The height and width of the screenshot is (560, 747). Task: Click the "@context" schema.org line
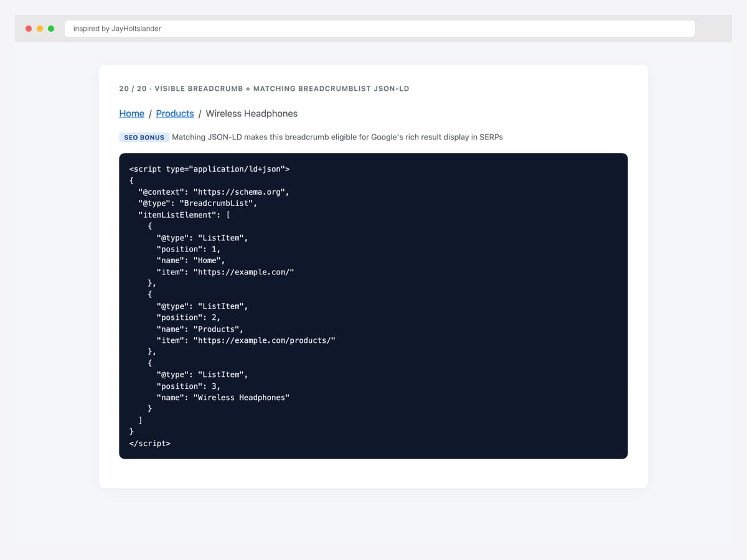[x=214, y=192]
